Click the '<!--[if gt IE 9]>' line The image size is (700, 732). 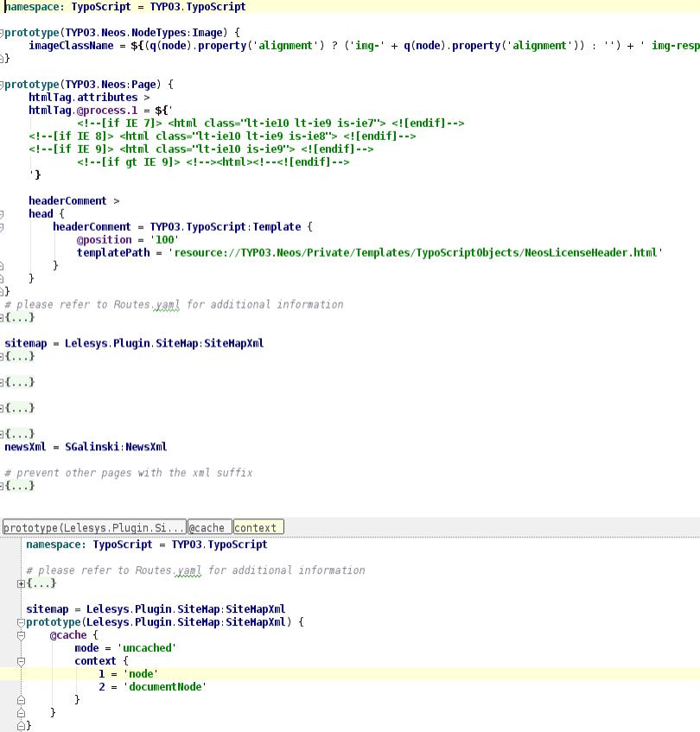(213, 162)
